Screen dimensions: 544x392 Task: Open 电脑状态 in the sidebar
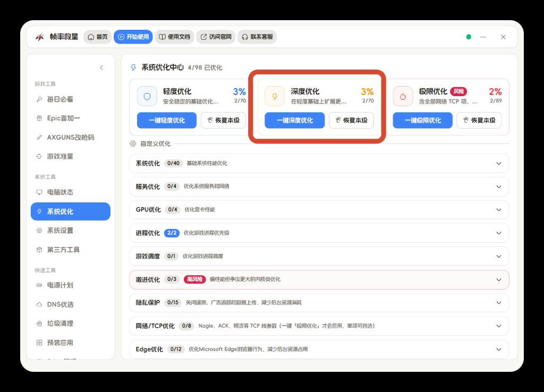[71, 192]
